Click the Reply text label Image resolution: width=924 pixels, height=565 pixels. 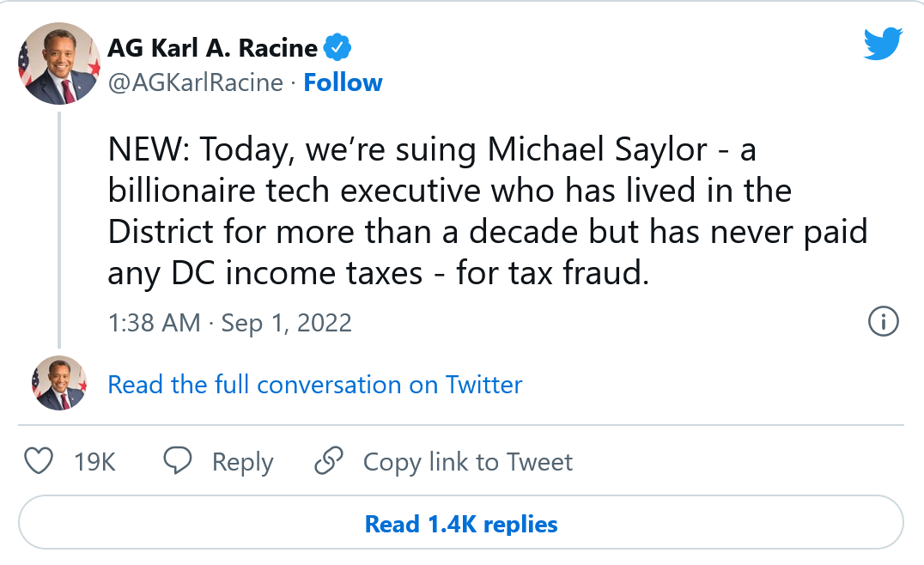[242, 462]
